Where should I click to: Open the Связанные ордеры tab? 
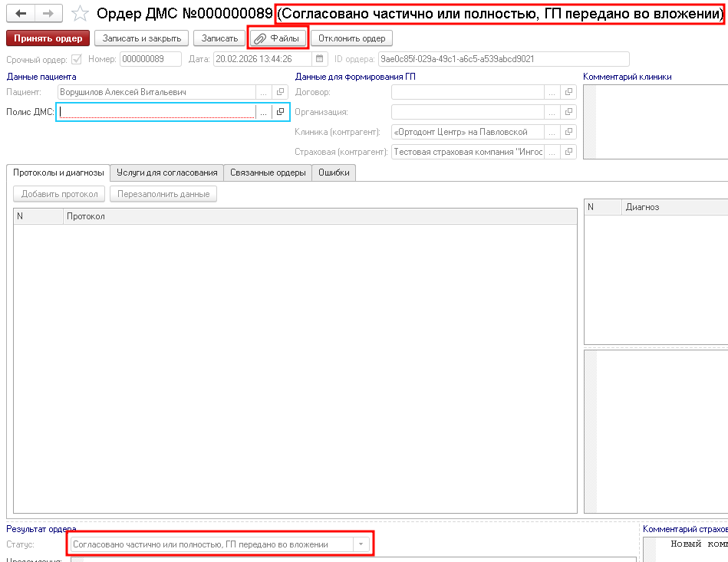click(268, 173)
